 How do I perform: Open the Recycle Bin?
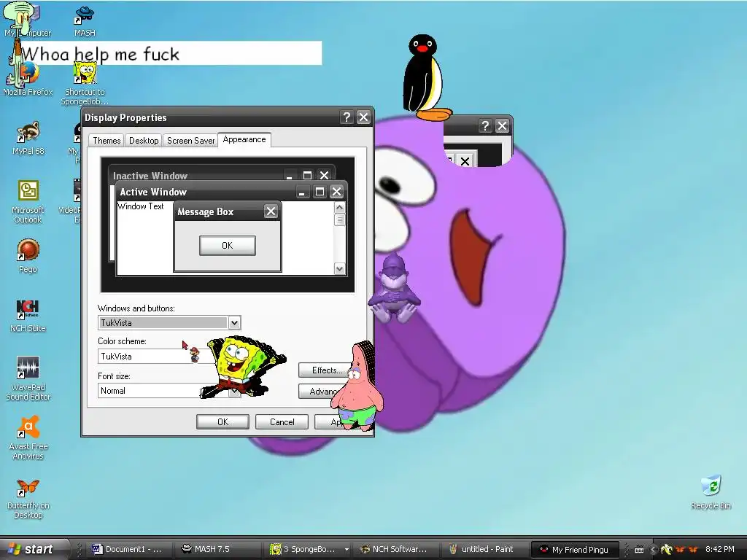(x=711, y=492)
